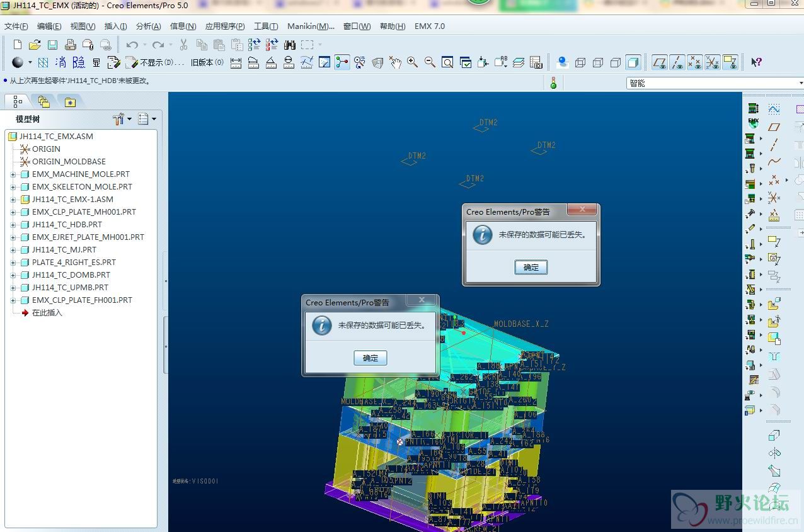Open the EMX 7.0 menu
The width and height of the screenshot is (804, 532).
click(x=430, y=26)
